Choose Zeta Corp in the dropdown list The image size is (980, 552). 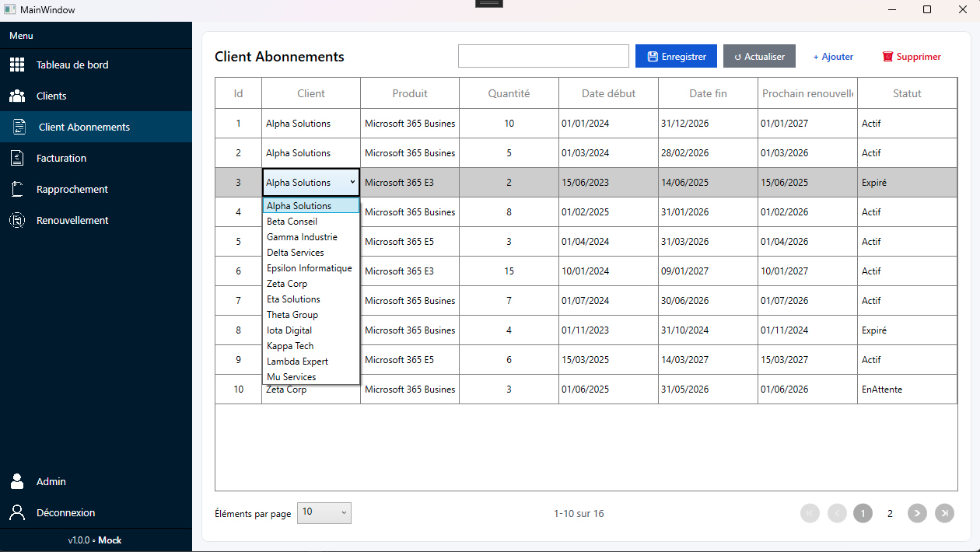311,284
